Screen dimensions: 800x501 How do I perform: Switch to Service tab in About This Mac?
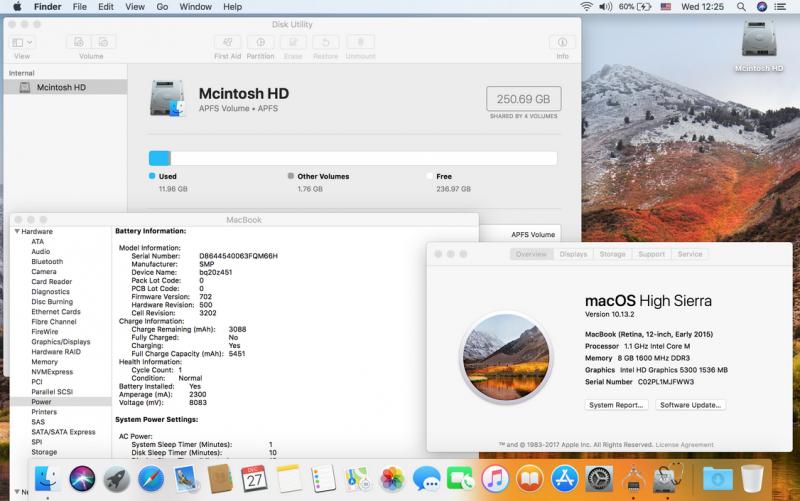click(690, 254)
